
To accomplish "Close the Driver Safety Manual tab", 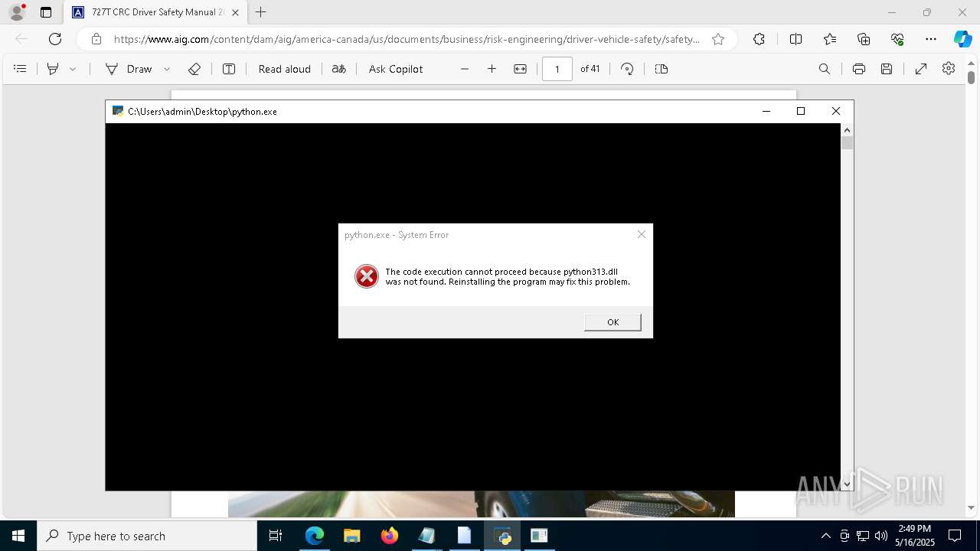I will (235, 12).
